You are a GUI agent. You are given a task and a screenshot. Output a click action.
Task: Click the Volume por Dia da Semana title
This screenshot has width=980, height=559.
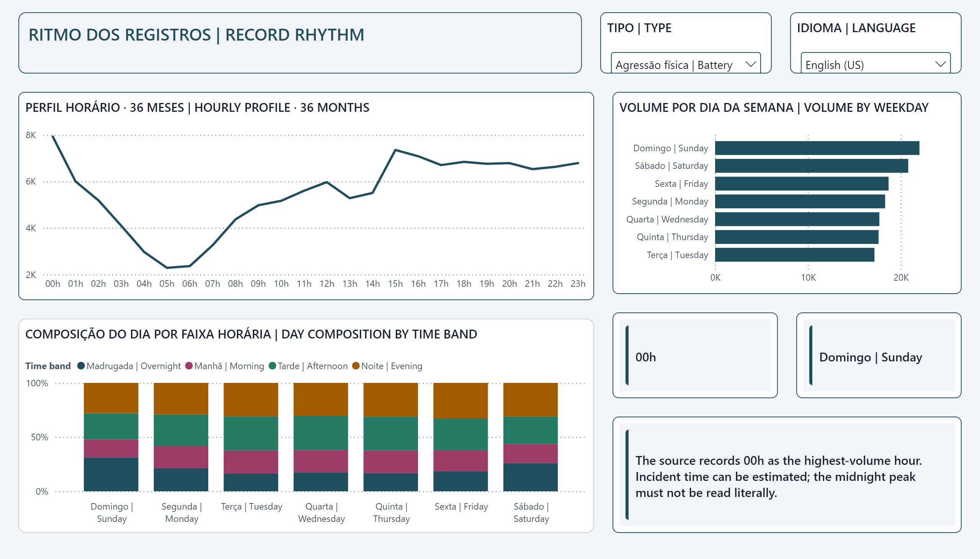tap(774, 108)
